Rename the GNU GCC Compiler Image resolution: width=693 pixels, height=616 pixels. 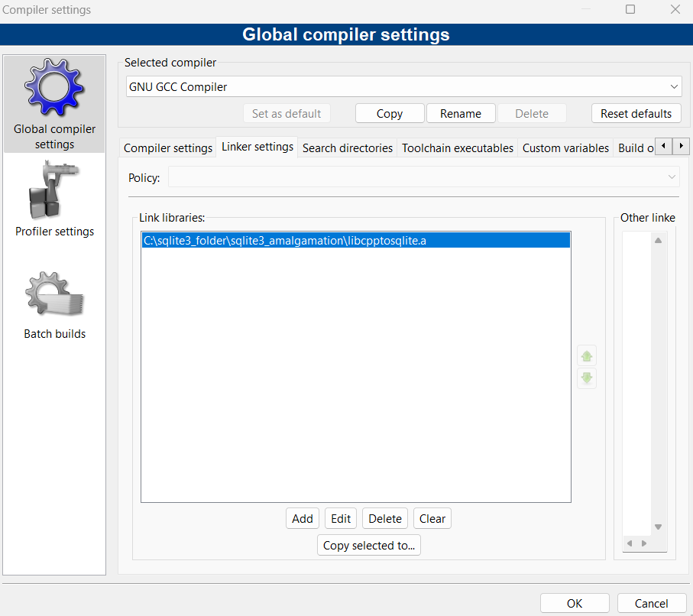[461, 113]
